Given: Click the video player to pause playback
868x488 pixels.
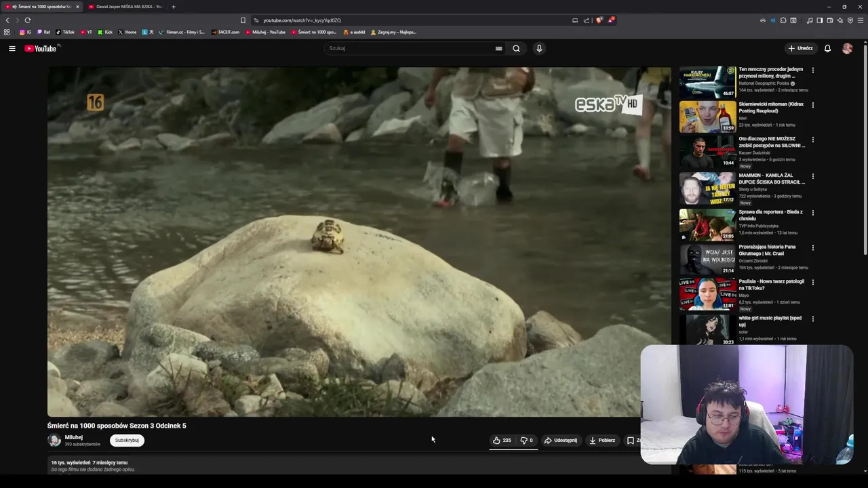Looking at the screenshot, I should click(359, 241).
